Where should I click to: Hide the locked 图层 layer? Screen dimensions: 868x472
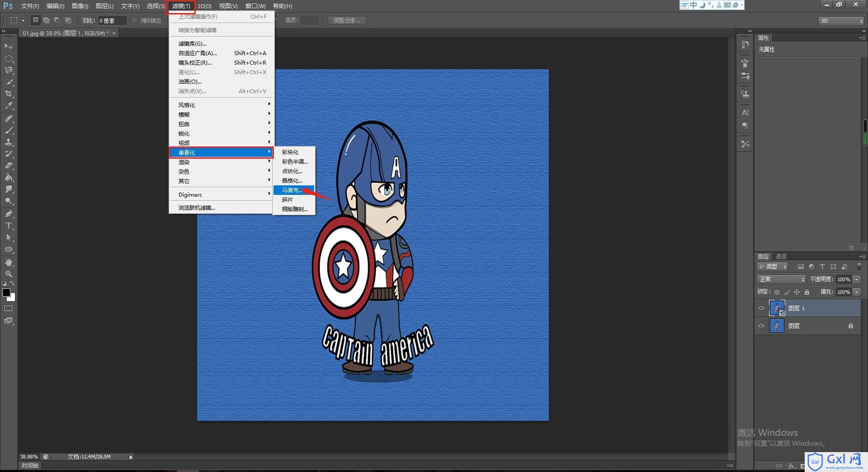(x=761, y=326)
